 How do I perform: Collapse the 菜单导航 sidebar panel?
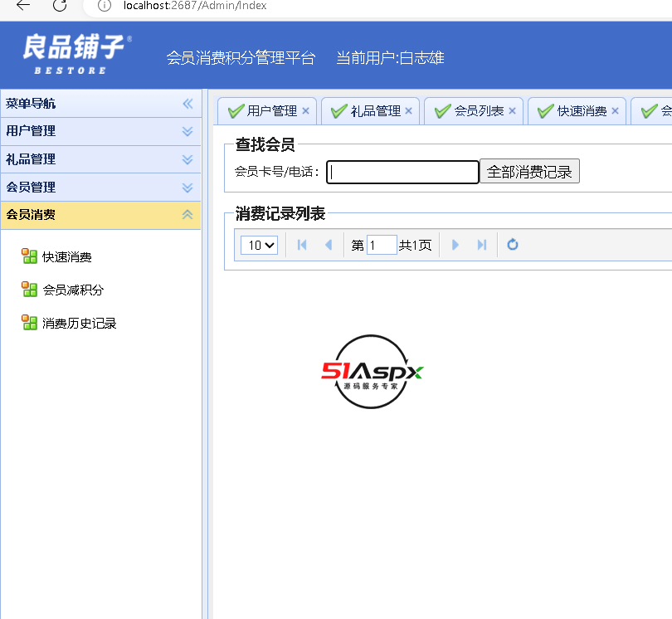click(x=187, y=104)
